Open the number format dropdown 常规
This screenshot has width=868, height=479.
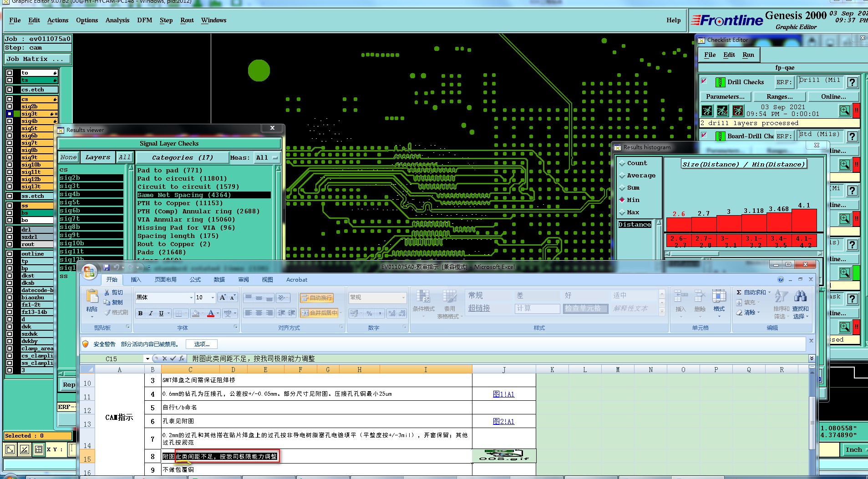[x=403, y=297]
